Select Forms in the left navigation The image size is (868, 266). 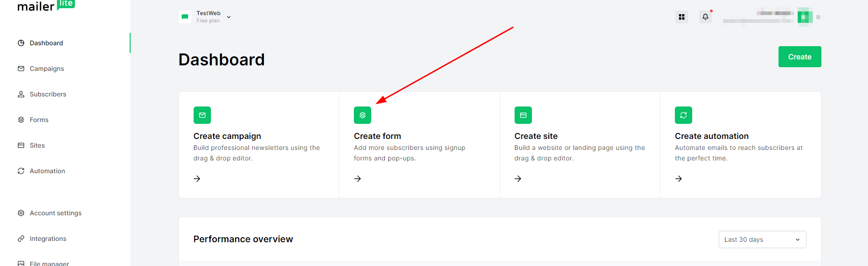tap(39, 120)
